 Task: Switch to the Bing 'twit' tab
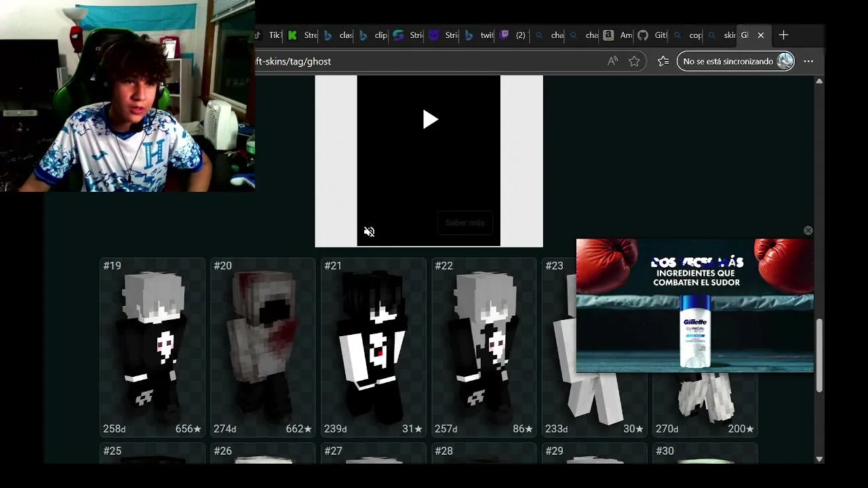(479, 35)
